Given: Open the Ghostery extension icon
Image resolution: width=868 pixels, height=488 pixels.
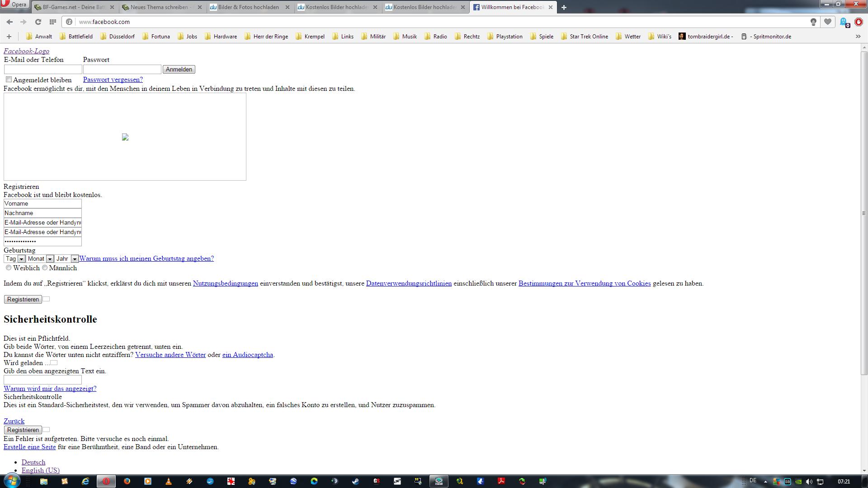Looking at the screenshot, I should tap(844, 22).
